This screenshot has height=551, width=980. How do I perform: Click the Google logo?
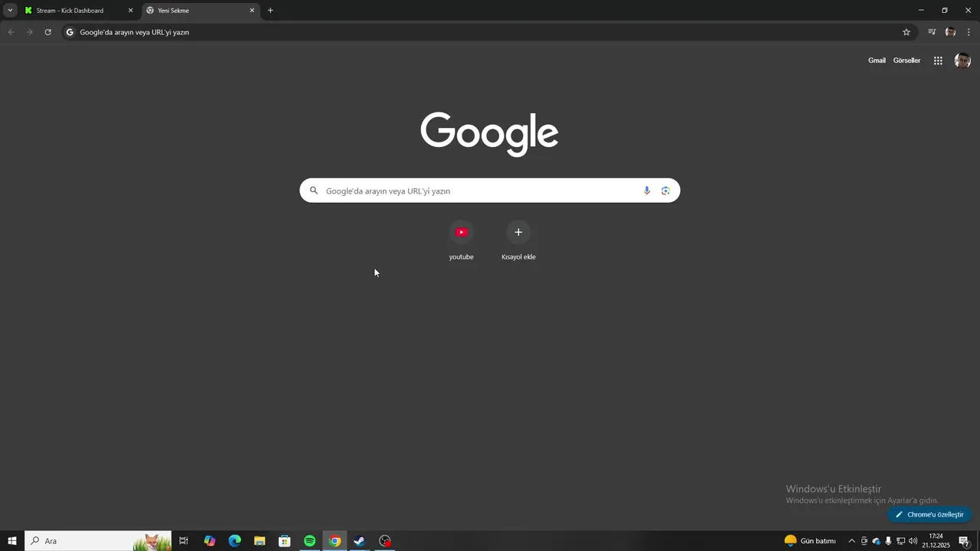coord(489,134)
